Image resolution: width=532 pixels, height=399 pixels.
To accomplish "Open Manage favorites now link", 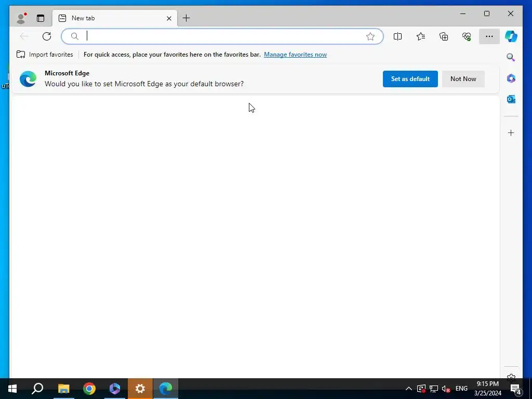I will pos(295,55).
